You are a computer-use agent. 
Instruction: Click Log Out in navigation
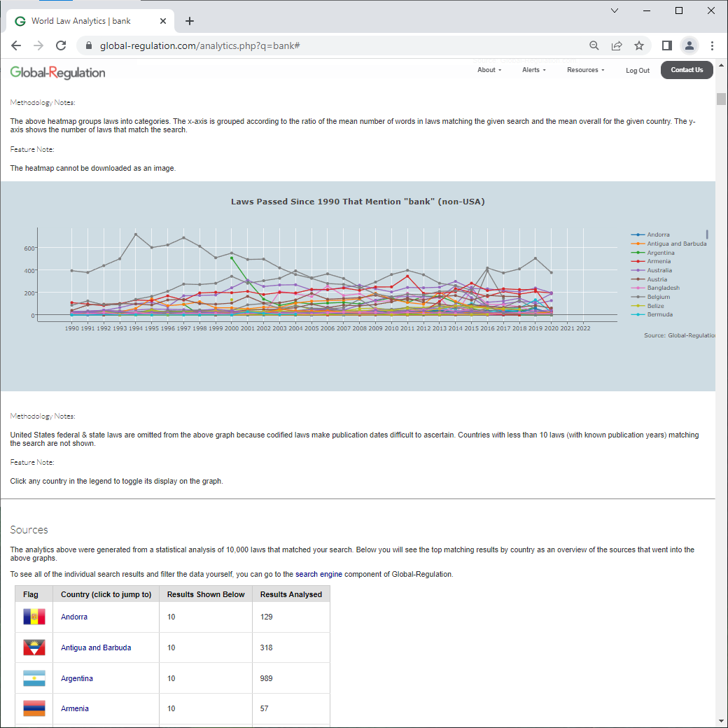tap(638, 71)
